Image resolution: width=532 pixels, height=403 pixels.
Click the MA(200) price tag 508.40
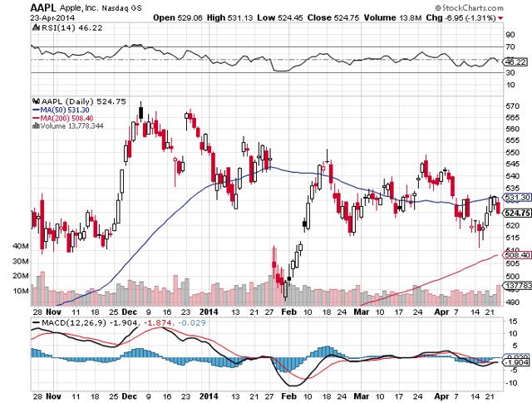[517, 255]
